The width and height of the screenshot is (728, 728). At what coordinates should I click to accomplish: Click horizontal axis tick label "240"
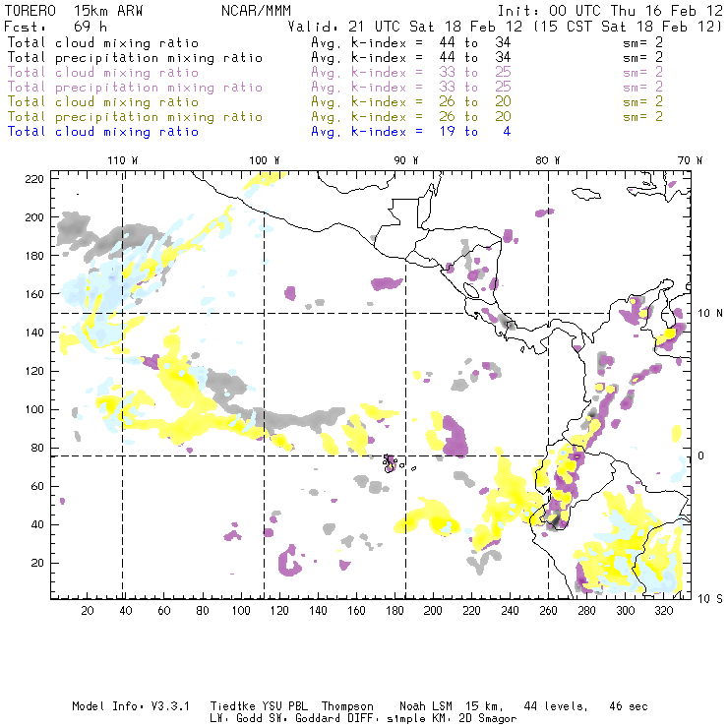tap(510, 611)
